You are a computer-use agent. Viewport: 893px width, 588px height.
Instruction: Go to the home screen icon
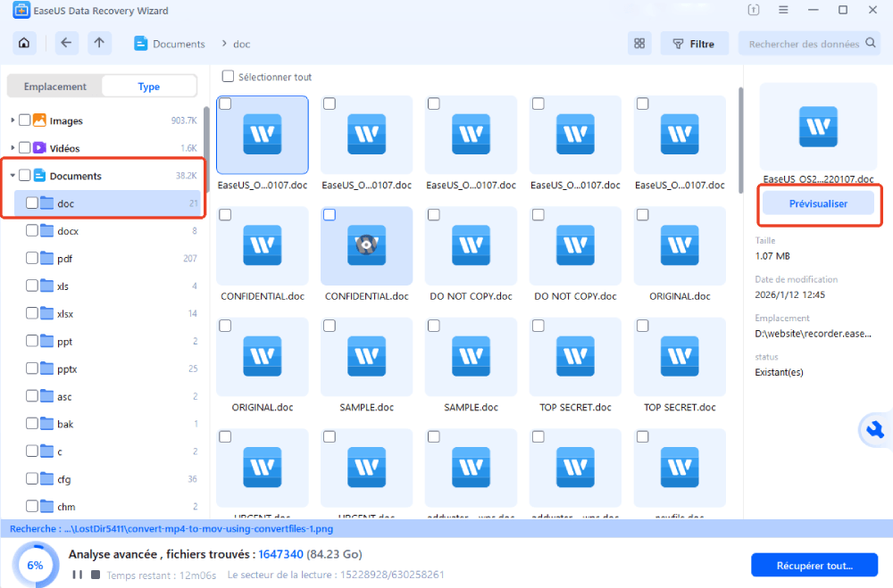point(24,43)
